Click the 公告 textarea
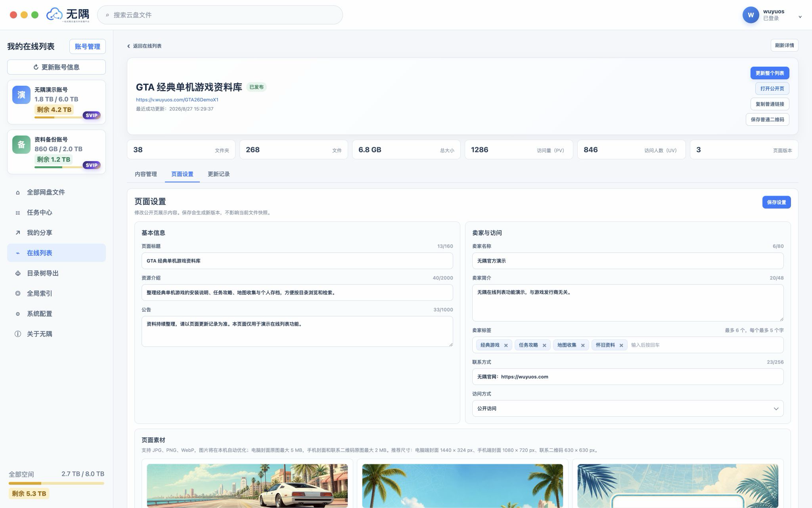Screen dimensions: 812x508 (x=297, y=331)
